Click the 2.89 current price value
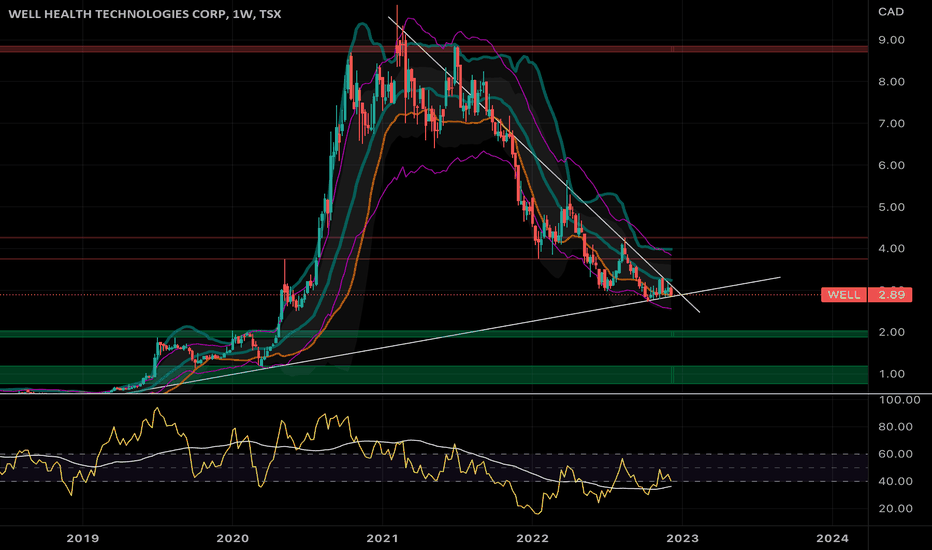The image size is (932, 550). 890,295
